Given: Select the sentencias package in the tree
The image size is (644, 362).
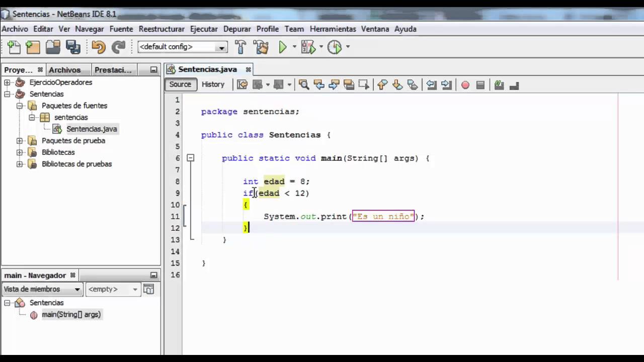Looking at the screenshot, I should click(71, 118).
